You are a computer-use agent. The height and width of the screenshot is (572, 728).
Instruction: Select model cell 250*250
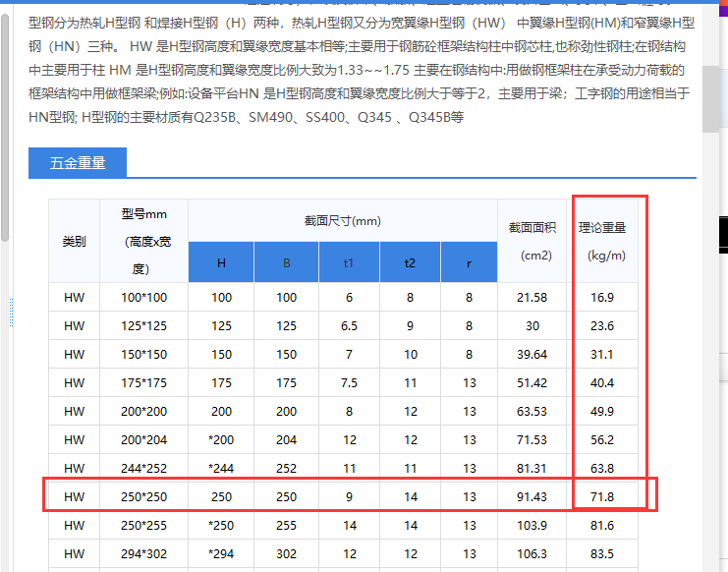pyautogui.click(x=143, y=496)
